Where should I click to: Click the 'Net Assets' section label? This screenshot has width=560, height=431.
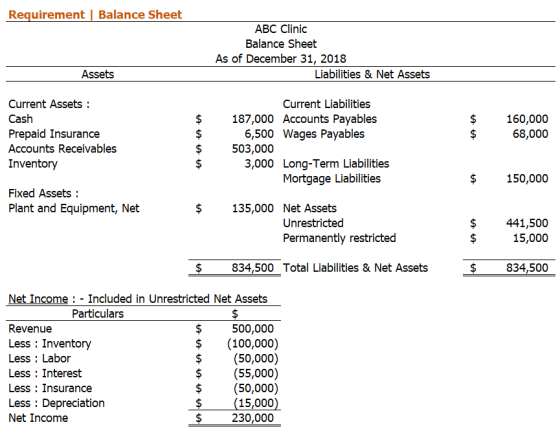[x=310, y=208]
